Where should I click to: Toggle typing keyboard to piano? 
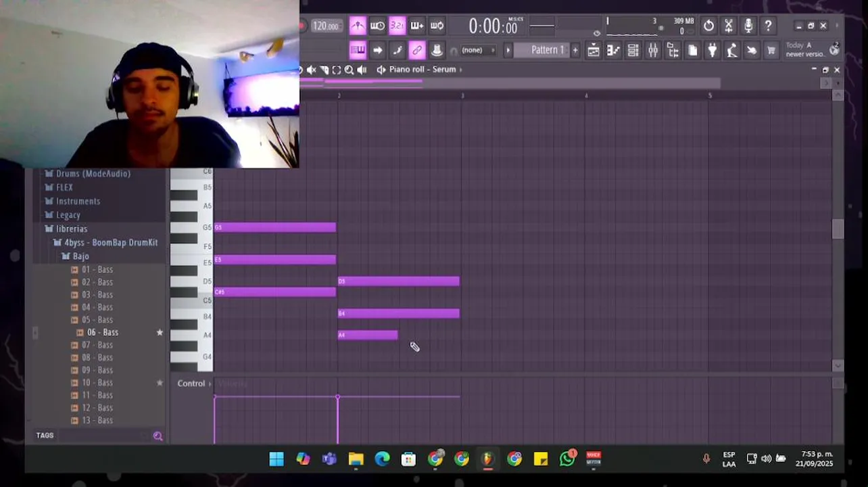[358, 50]
